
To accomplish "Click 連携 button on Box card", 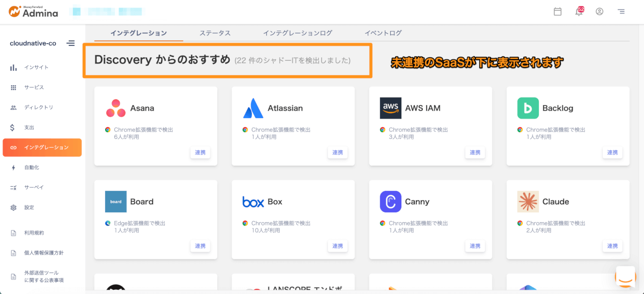I will 338,246.
